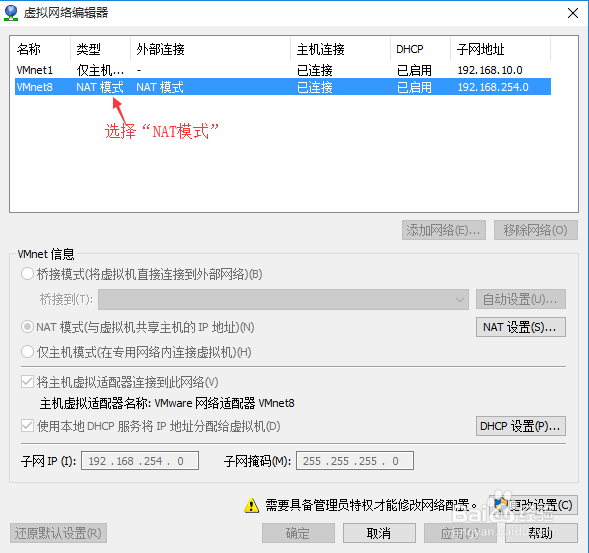Image resolution: width=589 pixels, height=553 pixels.
Task: Click the 仅主机... type cell
Action: click(x=100, y=70)
